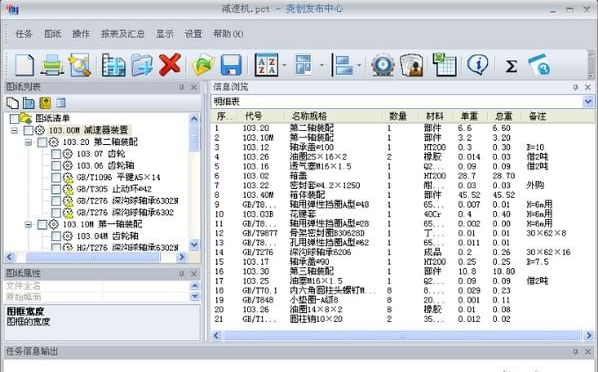Image resolution: width=598 pixels, height=372 pixels.
Task: Open the layout icon dropdown arrow
Action: pyautogui.click(x=322, y=65)
